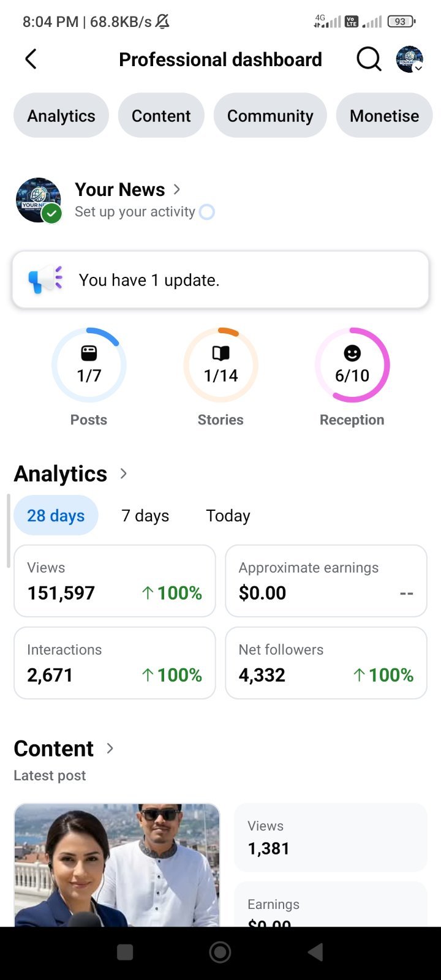Open Posts progress ring 1/7

click(x=89, y=365)
